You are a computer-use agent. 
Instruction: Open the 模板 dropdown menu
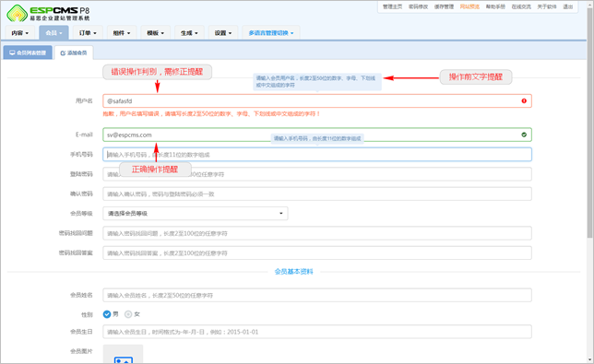(155, 33)
